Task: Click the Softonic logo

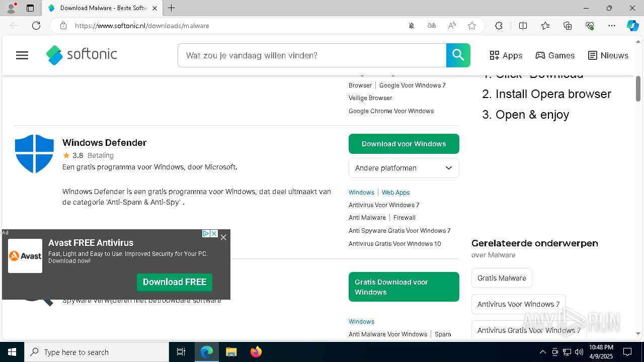Action: (82, 55)
